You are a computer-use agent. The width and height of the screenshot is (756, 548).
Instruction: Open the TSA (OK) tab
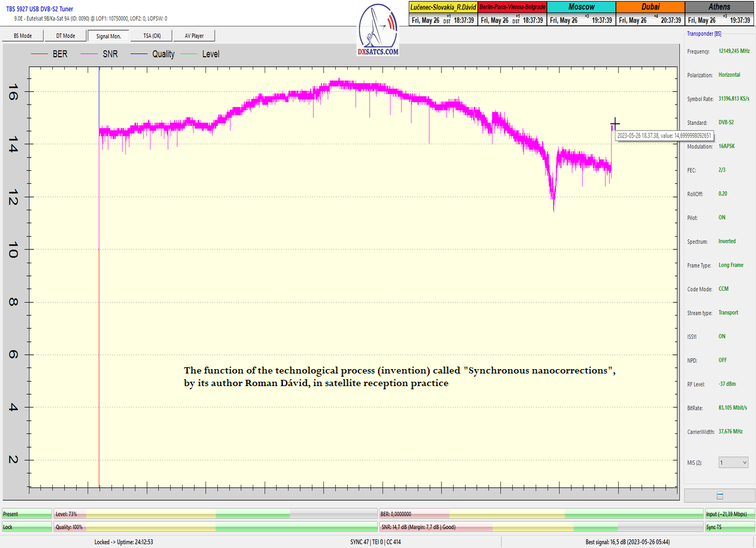click(152, 36)
